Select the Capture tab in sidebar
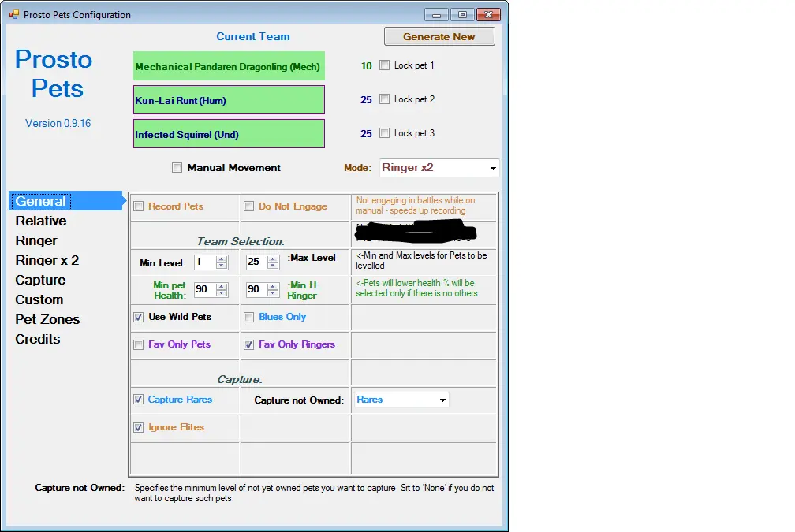This screenshot has height=532, width=795. pyautogui.click(x=40, y=280)
